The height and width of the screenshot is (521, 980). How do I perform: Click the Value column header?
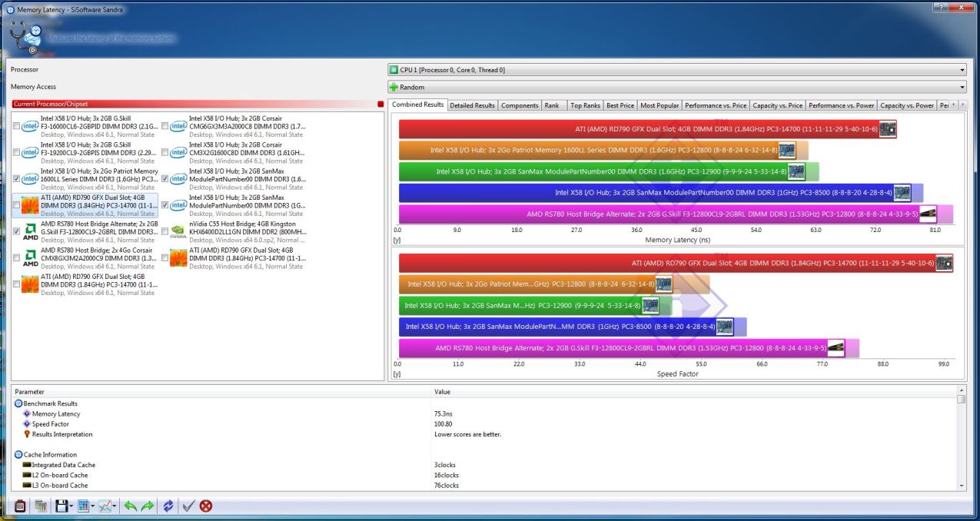coord(693,392)
